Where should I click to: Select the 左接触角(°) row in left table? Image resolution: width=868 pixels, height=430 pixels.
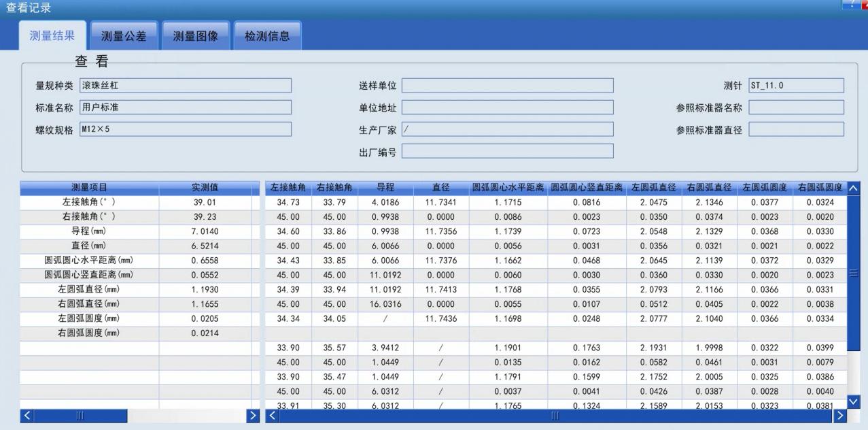tap(90, 201)
